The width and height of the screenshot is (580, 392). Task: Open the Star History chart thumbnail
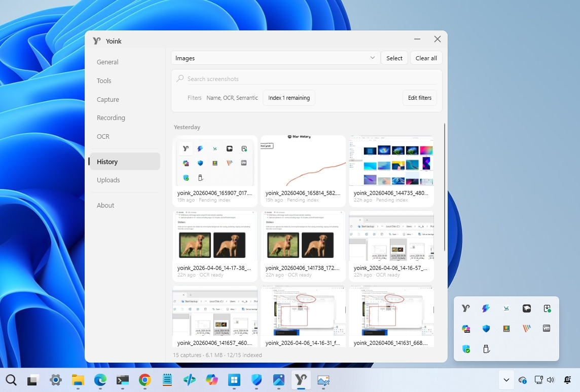[x=303, y=161]
